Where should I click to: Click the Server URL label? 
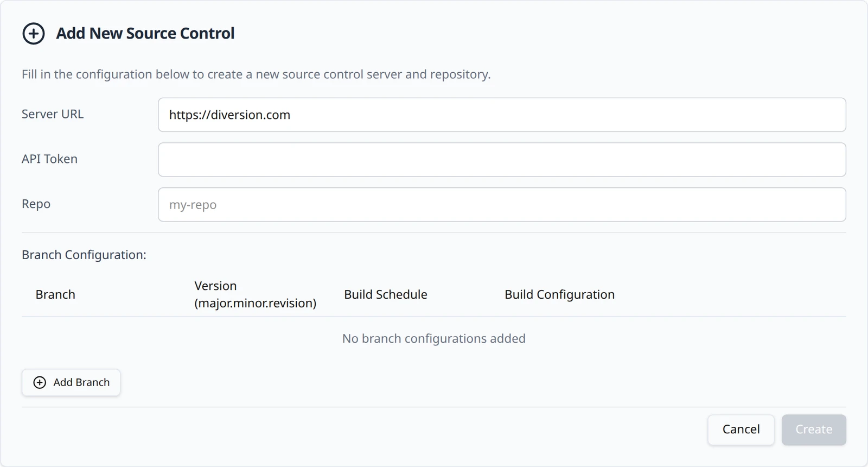point(53,114)
